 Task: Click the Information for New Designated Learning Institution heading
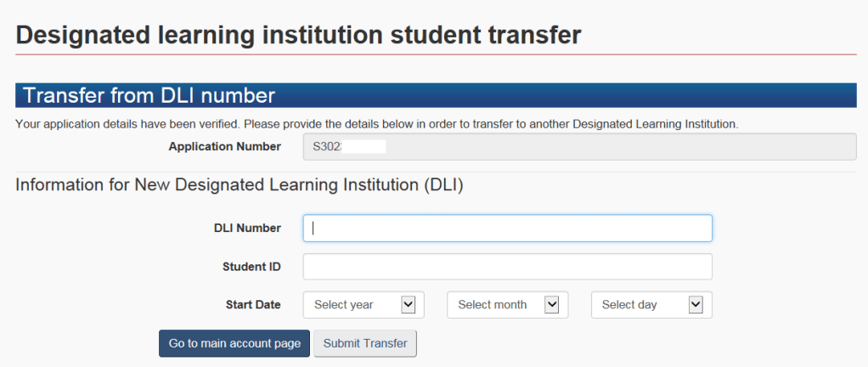point(240,185)
